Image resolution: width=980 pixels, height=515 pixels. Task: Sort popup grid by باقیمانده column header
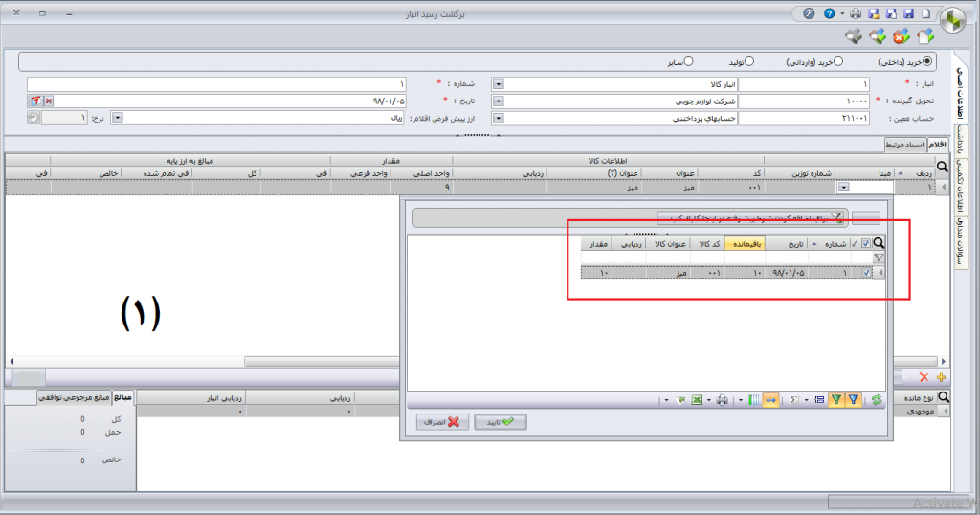click(x=745, y=244)
